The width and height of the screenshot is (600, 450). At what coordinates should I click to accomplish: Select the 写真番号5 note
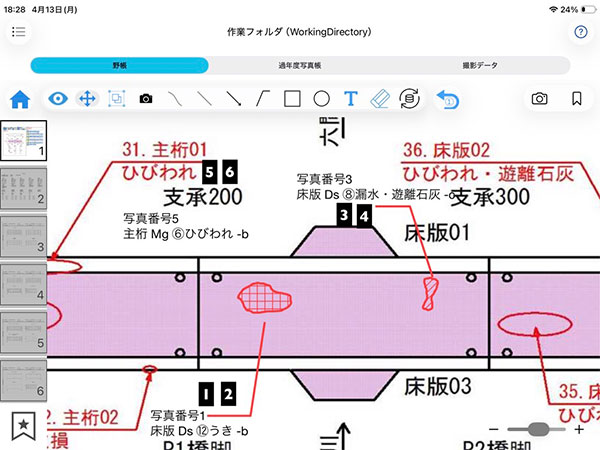click(186, 226)
